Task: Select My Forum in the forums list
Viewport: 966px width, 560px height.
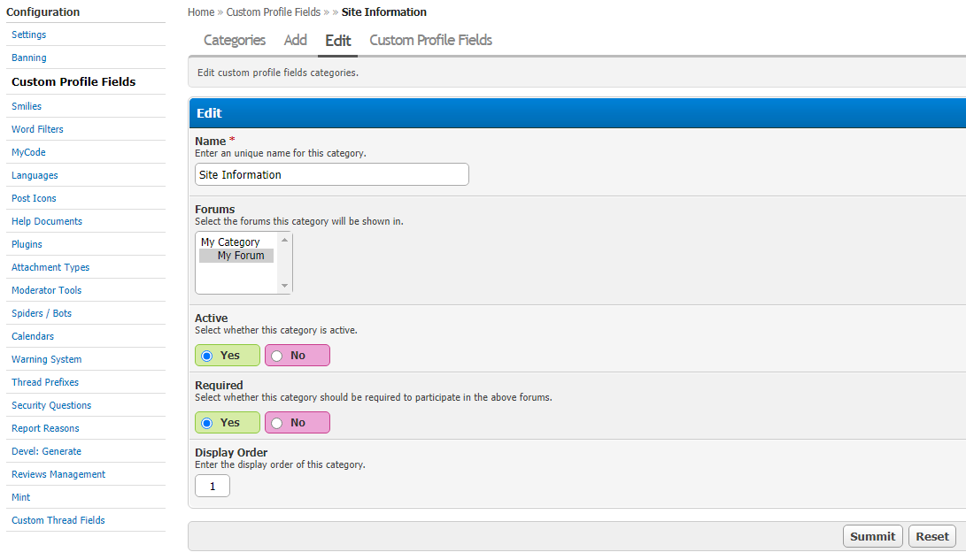Action: [241, 256]
